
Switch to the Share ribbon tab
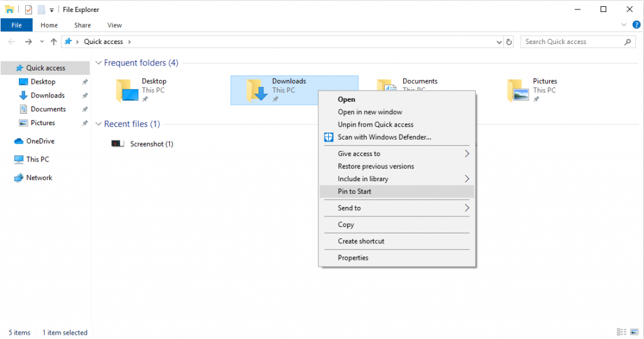tap(82, 25)
